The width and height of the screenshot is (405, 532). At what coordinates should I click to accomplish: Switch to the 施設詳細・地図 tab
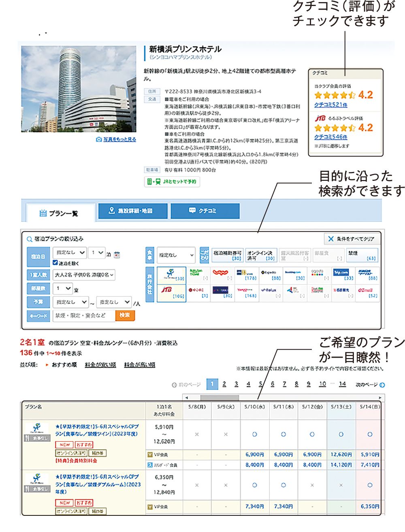point(132,211)
